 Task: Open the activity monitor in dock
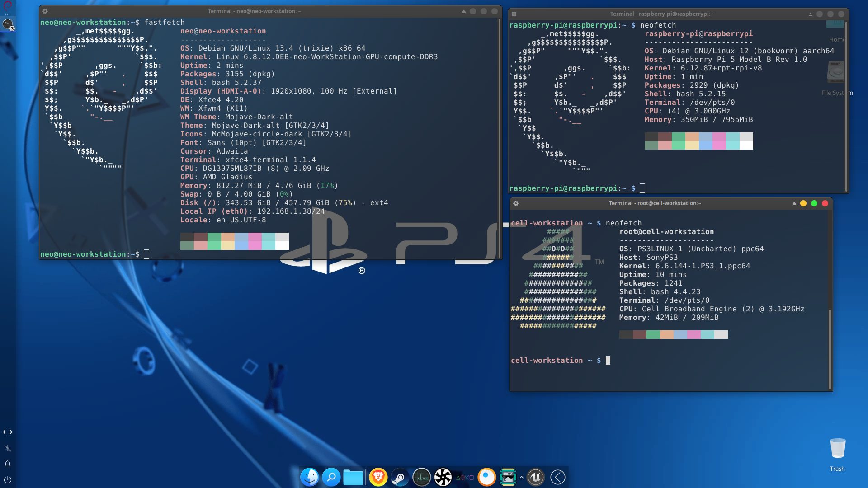click(422, 477)
